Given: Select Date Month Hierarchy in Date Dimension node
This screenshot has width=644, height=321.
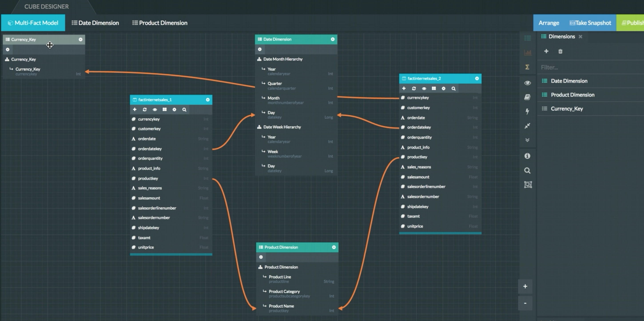Looking at the screenshot, I should point(296,59).
